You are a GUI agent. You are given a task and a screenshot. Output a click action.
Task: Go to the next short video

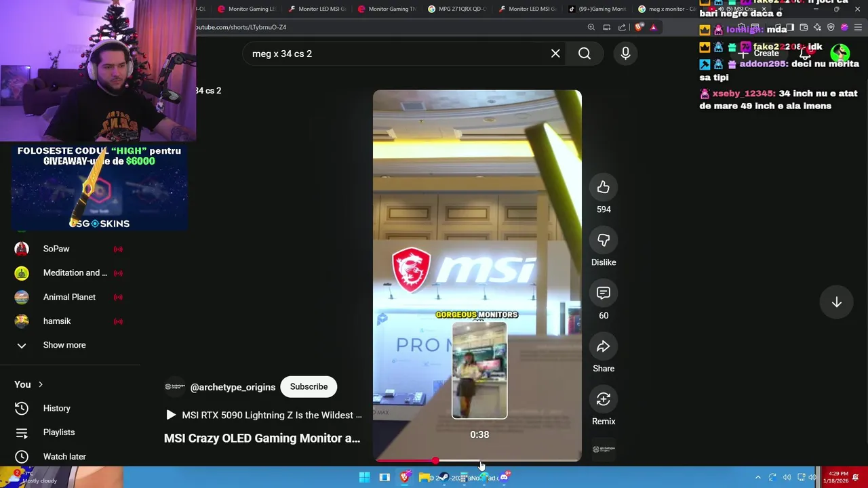point(837,302)
